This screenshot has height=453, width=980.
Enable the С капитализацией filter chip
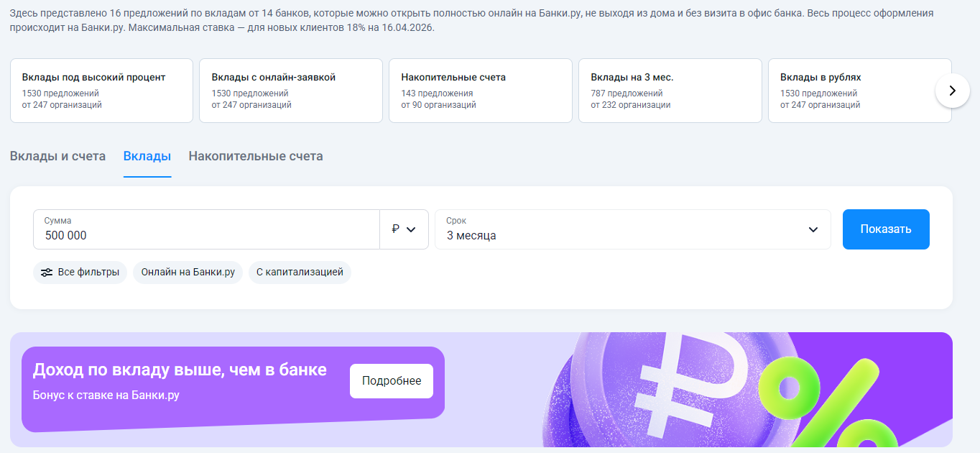click(x=300, y=273)
